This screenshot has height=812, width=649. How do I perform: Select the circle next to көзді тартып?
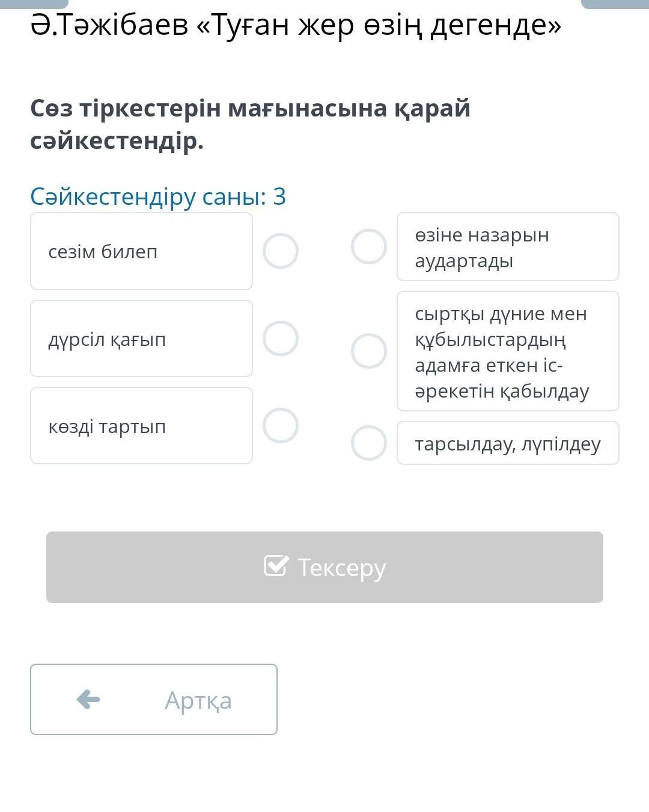[281, 425]
